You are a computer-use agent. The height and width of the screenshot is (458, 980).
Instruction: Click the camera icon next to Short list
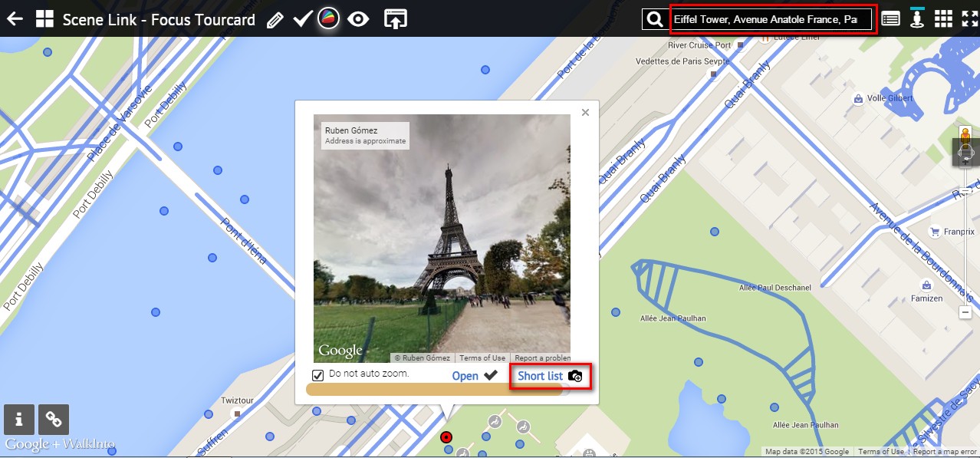pos(575,376)
